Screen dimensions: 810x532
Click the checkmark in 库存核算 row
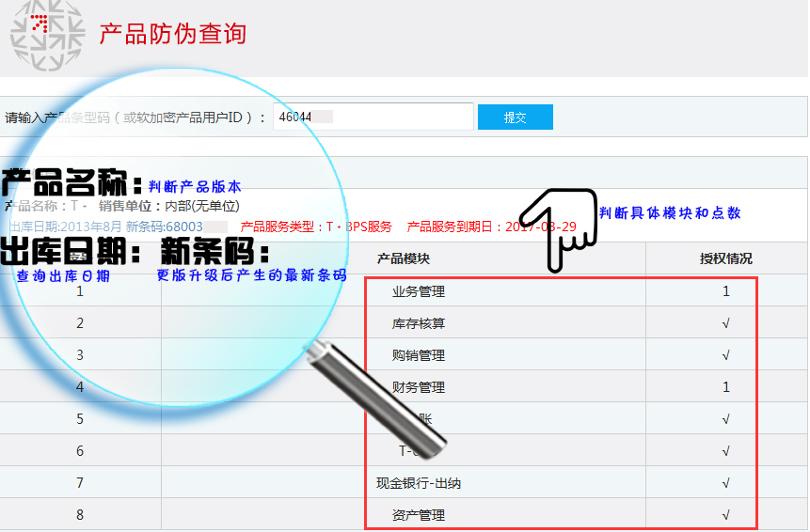[725, 323]
